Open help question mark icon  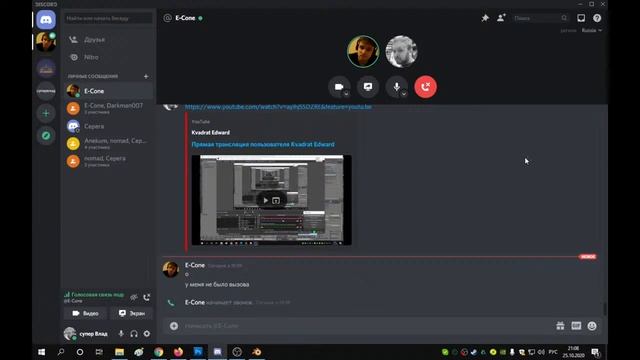pyautogui.click(x=597, y=18)
